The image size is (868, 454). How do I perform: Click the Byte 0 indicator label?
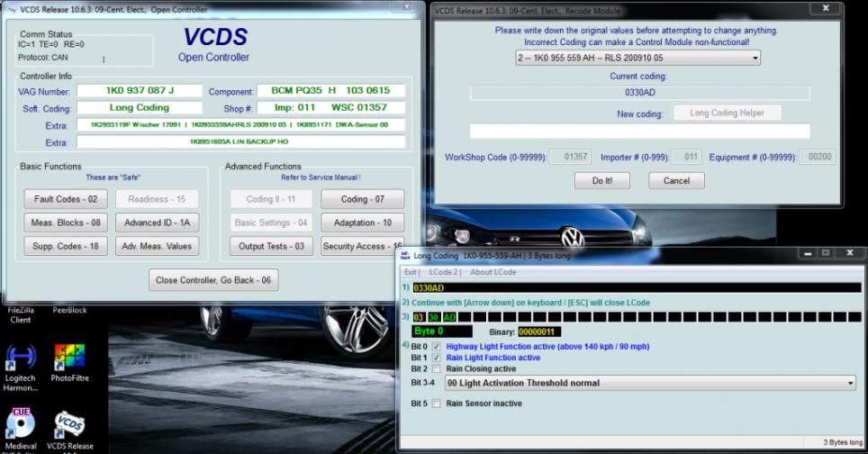pos(442,331)
